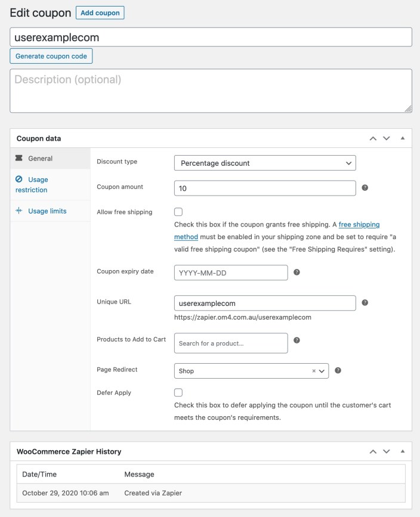Click the help icon next to Page Redirect
Screen dimensions: 420x517
tap(338, 370)
